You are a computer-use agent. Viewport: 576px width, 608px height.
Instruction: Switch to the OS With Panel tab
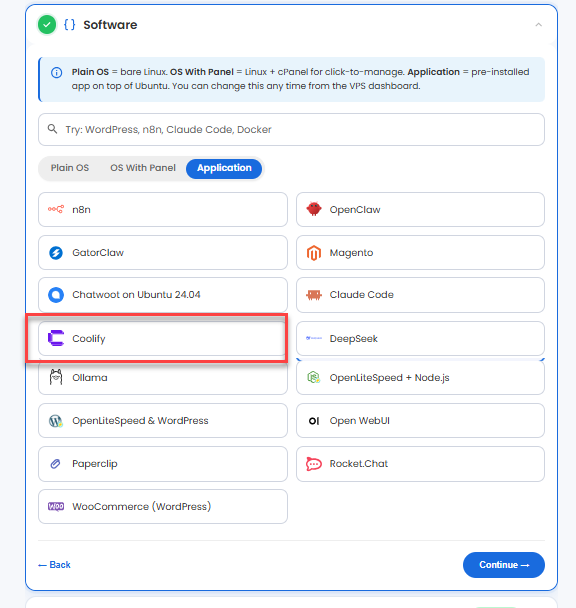pos(143,168)
